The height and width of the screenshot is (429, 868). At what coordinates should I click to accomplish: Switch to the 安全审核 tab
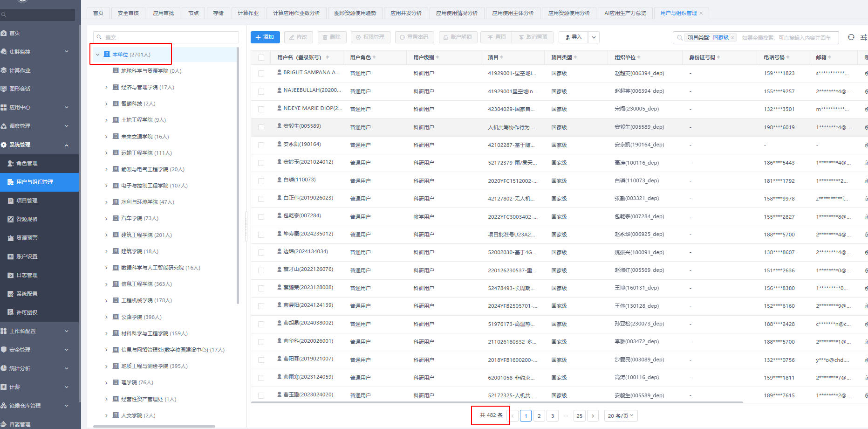click(128, 13)
